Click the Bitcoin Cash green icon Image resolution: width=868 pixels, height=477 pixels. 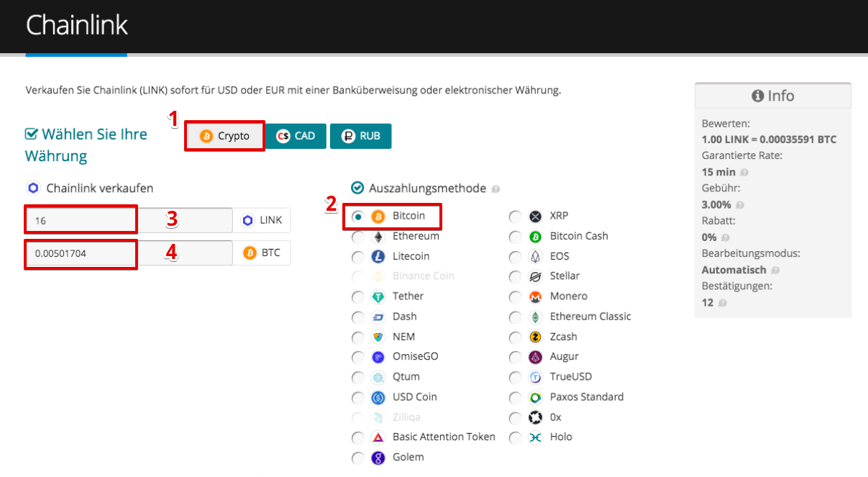535,236
